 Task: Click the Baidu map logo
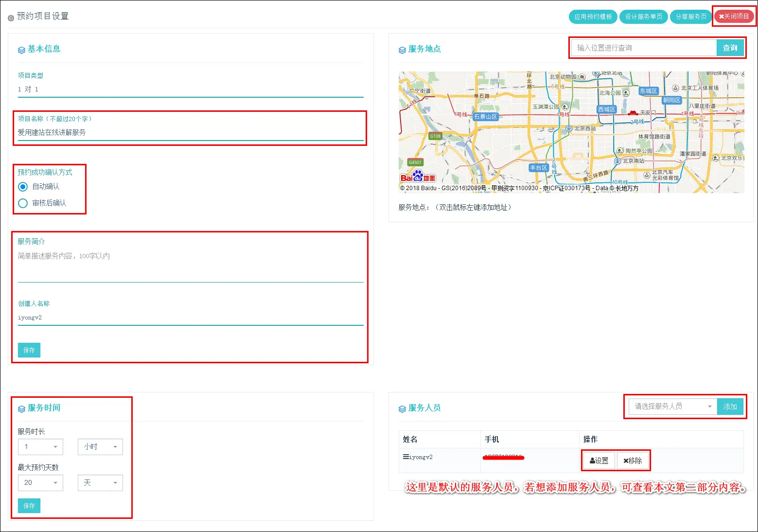[418, 177]
